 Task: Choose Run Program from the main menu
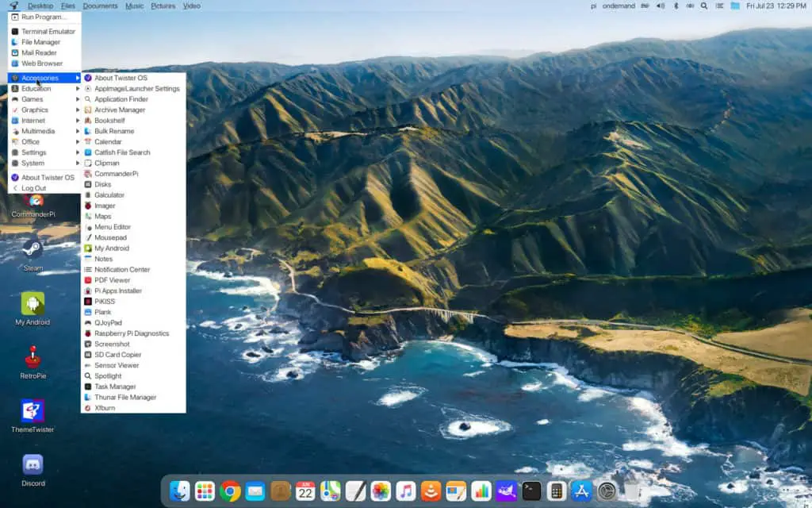point(44,17)
